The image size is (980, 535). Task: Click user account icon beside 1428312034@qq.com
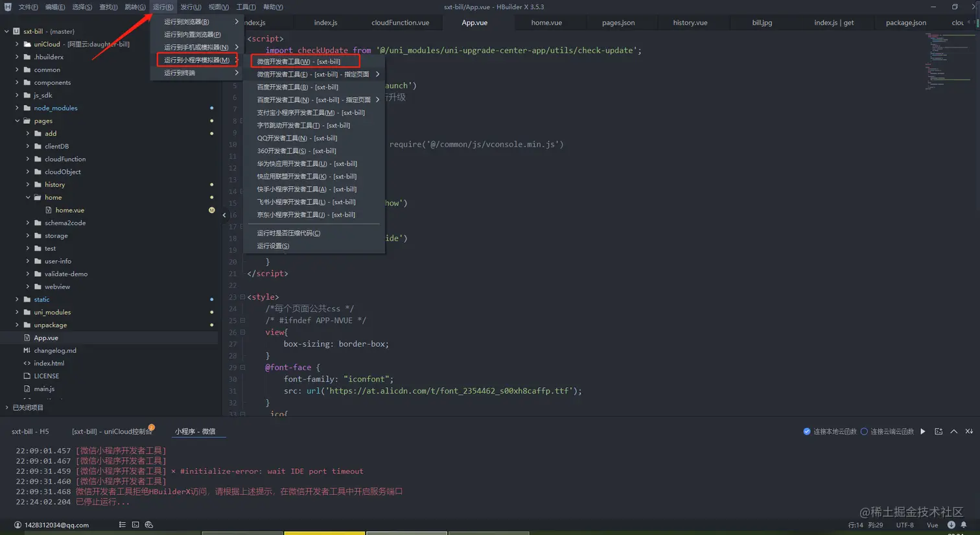(17, 525)
